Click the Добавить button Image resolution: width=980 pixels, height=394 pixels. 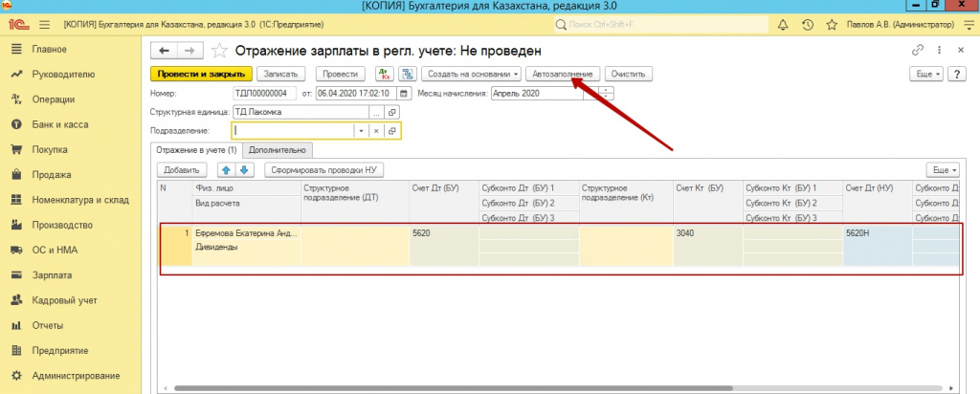tap(181, 170)
